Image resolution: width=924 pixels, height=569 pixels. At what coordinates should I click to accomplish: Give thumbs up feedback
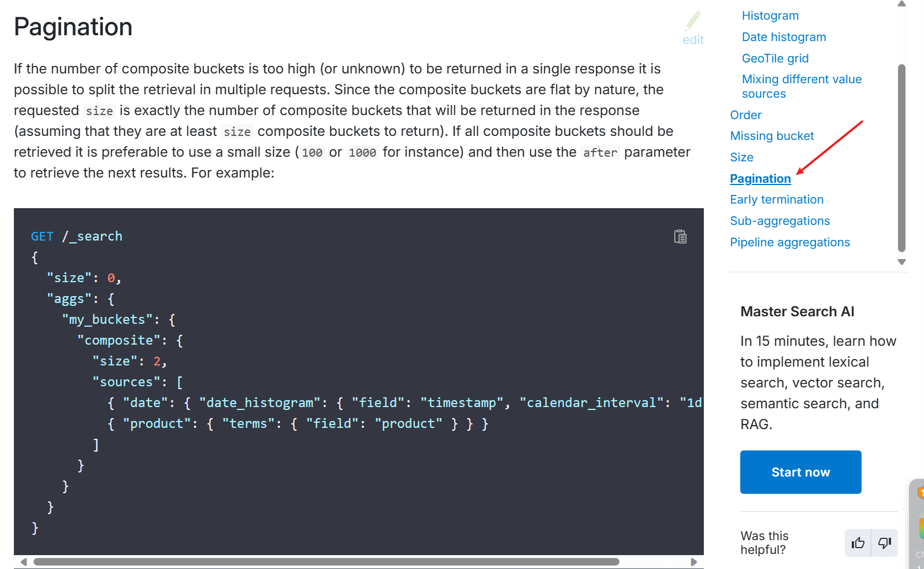coord(858,543)
